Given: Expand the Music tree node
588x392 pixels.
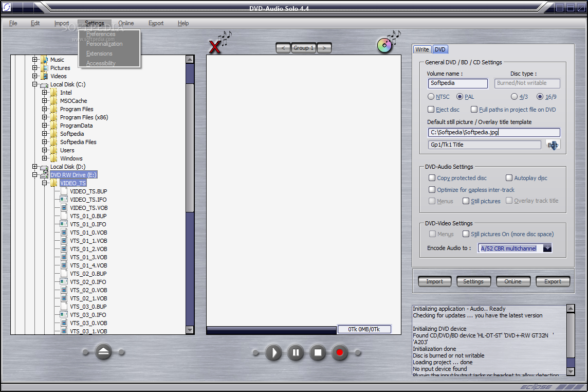Looking at the screenshot, I should coord(35,59).
